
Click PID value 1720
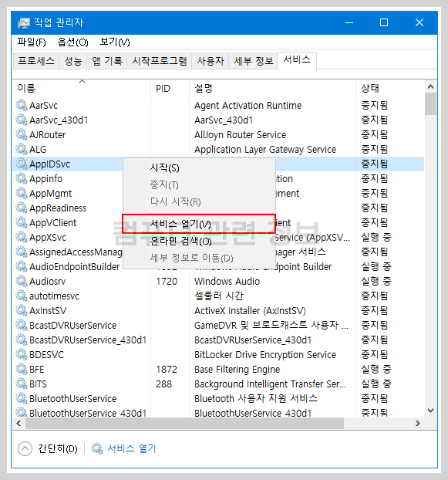(167, 282)
